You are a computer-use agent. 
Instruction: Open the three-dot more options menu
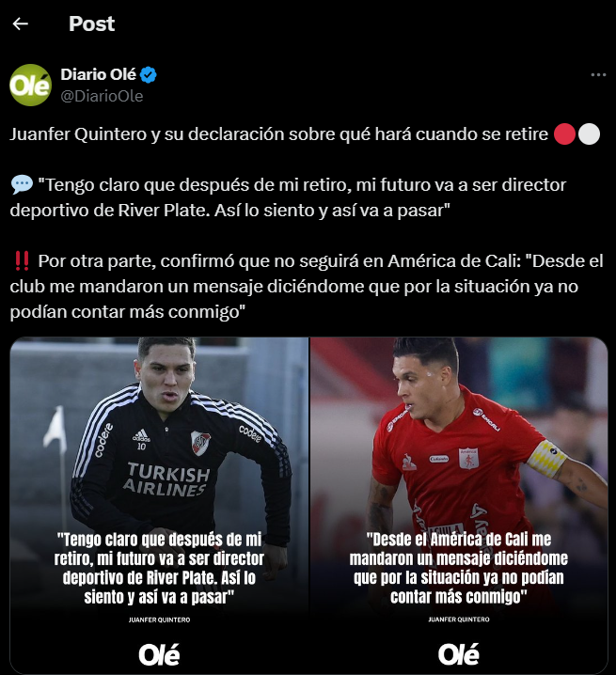pyautogui.click(x=598, y=75)
